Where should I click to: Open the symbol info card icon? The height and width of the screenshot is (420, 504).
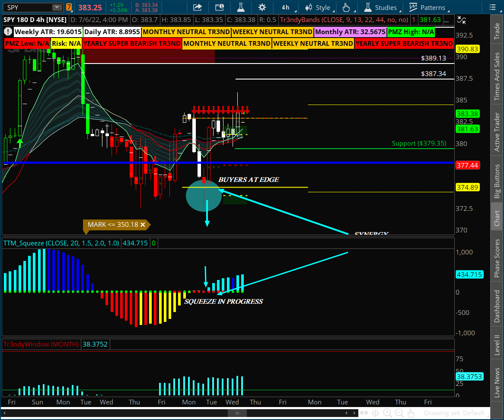click(x=220, y=7)
